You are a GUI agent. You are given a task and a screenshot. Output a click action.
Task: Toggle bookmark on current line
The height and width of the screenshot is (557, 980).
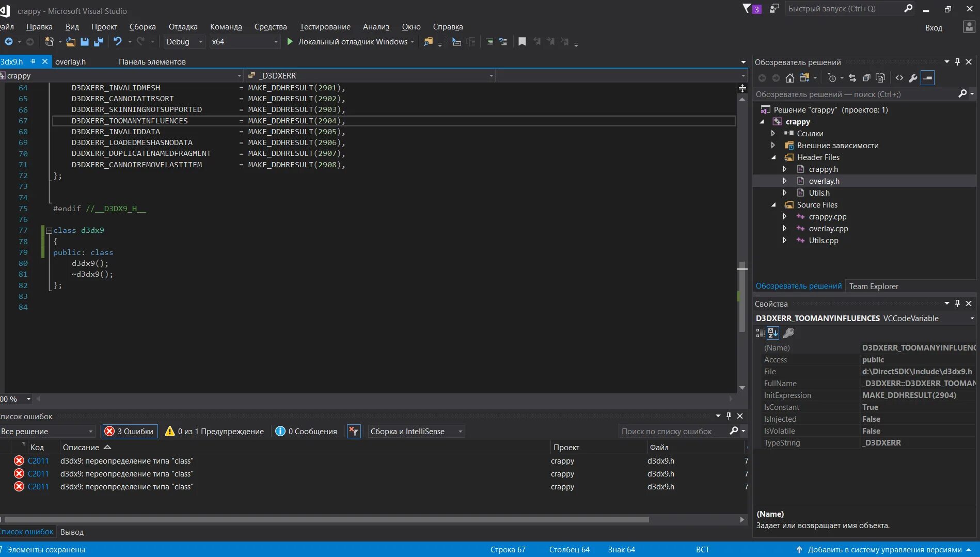point(522,42)
